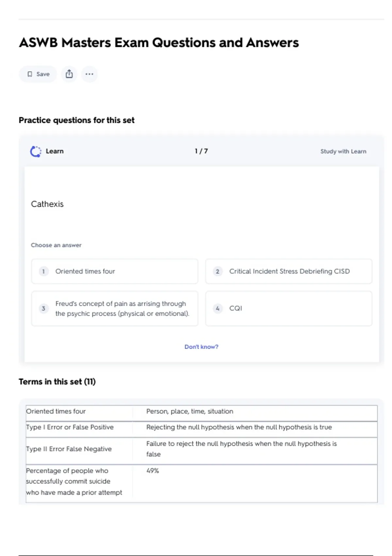Click the Learn mode circular icon

coord(36,151)
